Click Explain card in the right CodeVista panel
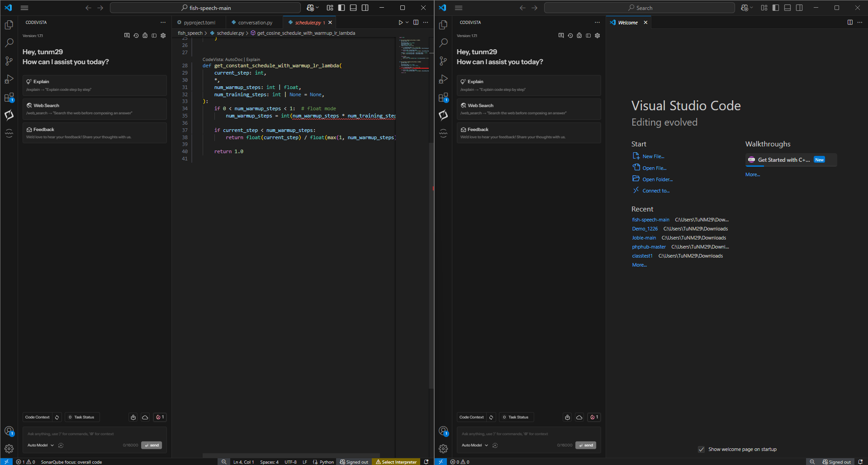The width and height of the screenshot is (868, 465). point(529,85)
